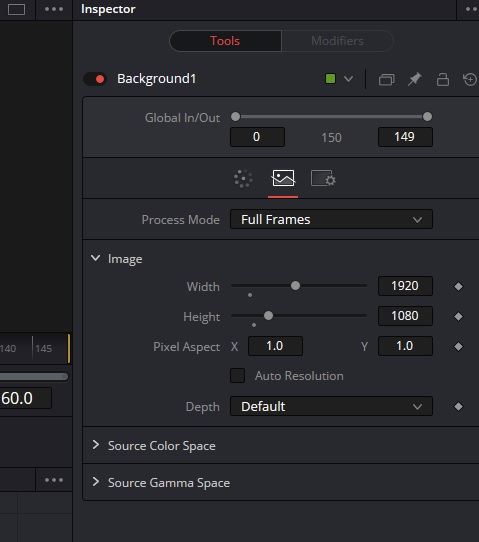The image size is (479, 542).
Task: Switch to the Modifiers tab
Action: [337, 41]
